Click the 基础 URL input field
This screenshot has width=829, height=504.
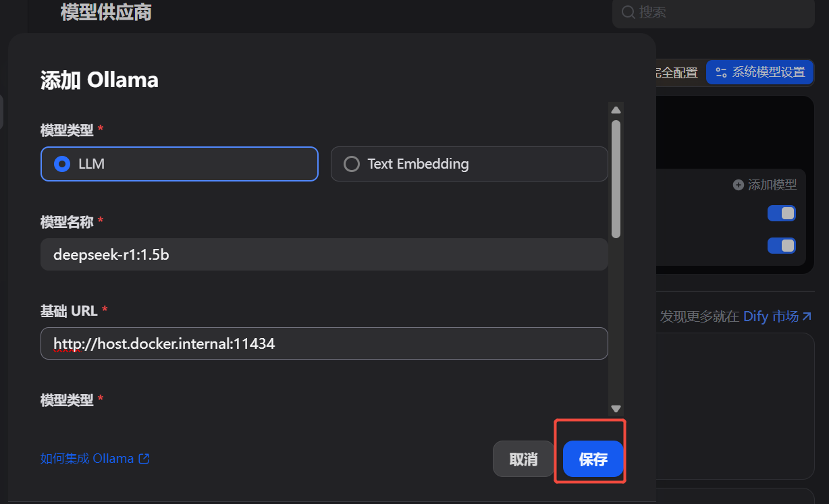click(324, 343)
